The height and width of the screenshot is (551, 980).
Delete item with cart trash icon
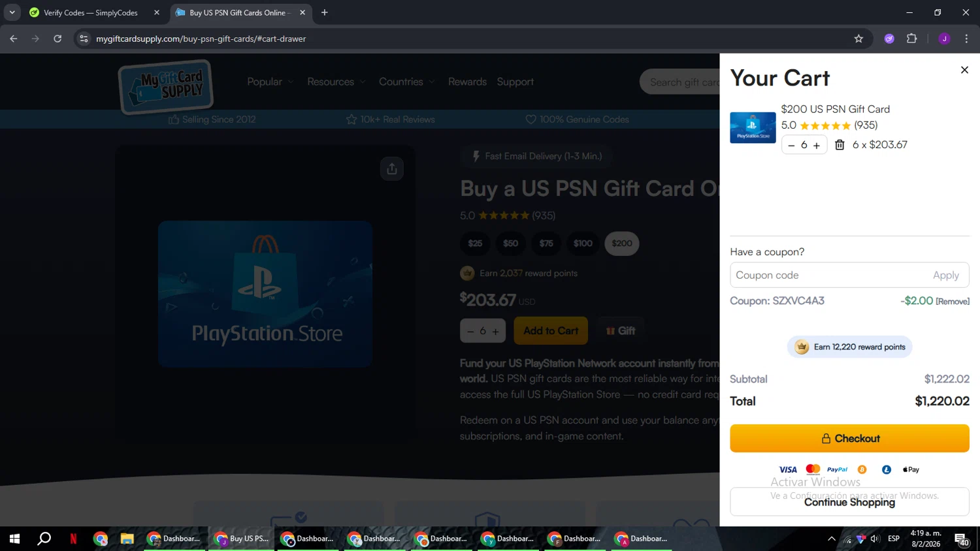click(840, 145)
